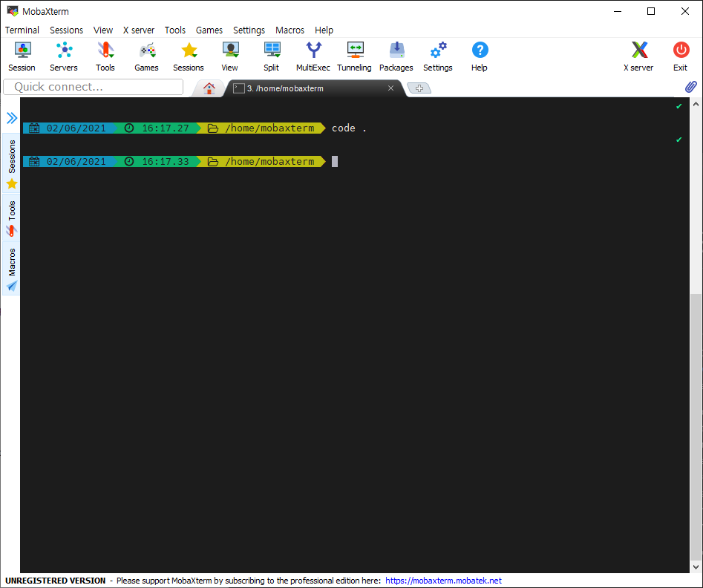Image resolution: width=703 pixels, height=588 pixels.
Task: Focus the Quick connect input field
Action: [94, 87]
